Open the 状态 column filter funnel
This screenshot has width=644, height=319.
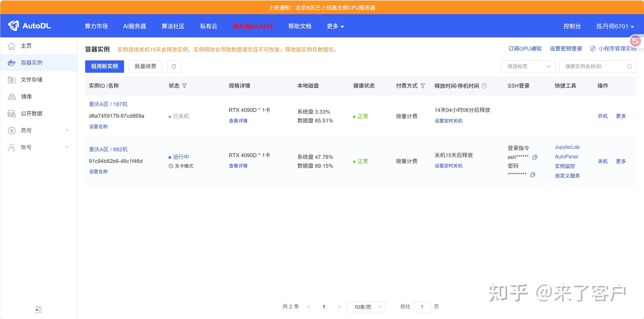(x=185, y=86)
